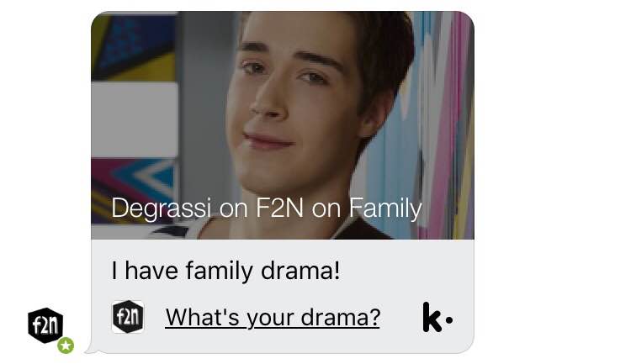Tap the Kik 'k' logo

click(432, 317)
